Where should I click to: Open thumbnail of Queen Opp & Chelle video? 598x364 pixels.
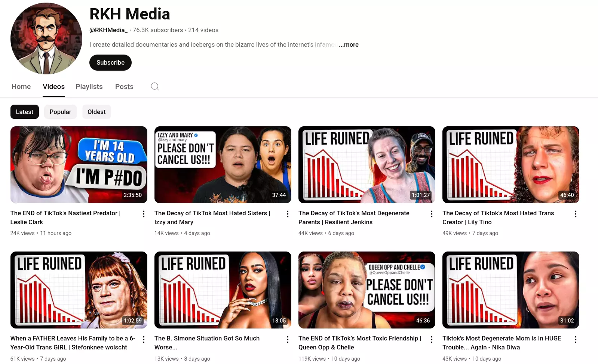click(x=367, y=290)
